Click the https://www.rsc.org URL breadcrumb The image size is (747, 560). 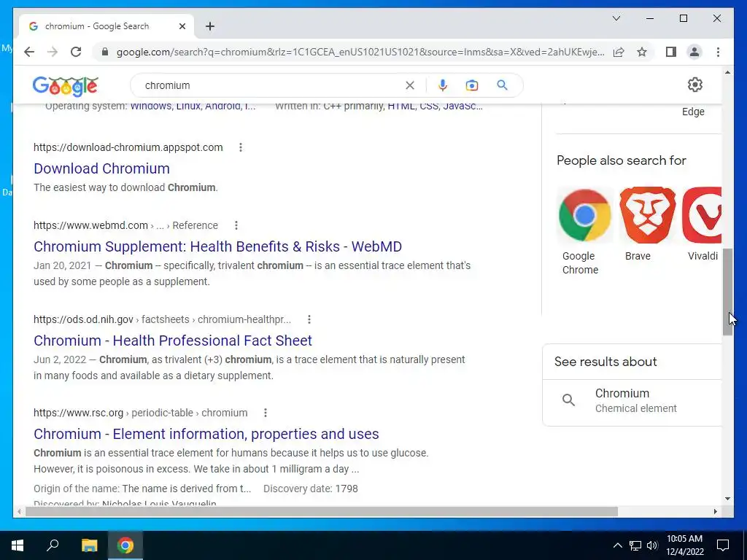(141, 413)
